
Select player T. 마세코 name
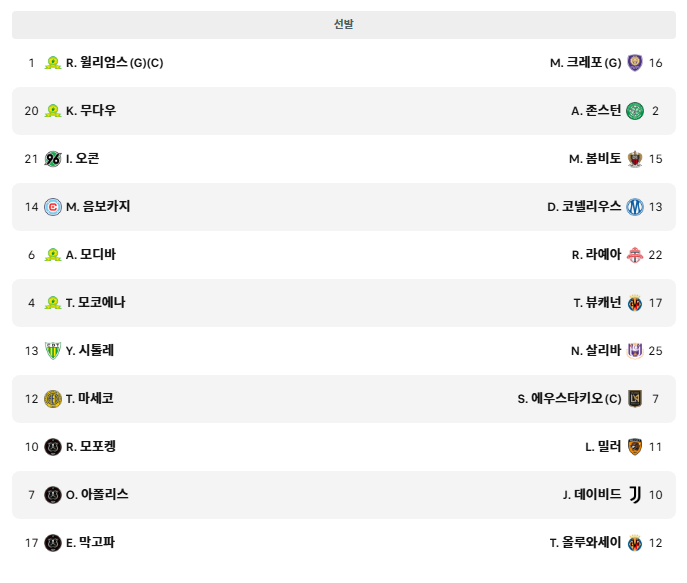tap(89, 399)
